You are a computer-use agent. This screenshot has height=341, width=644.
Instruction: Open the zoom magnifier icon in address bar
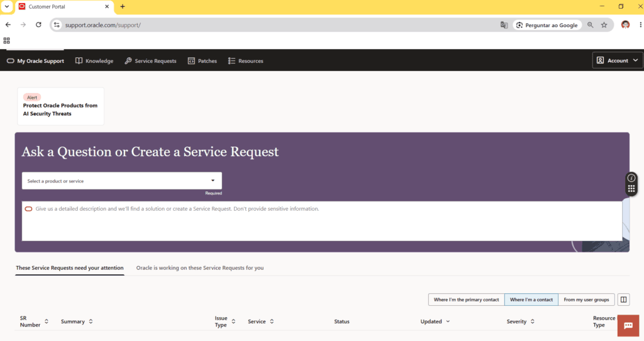pos(590,25)
